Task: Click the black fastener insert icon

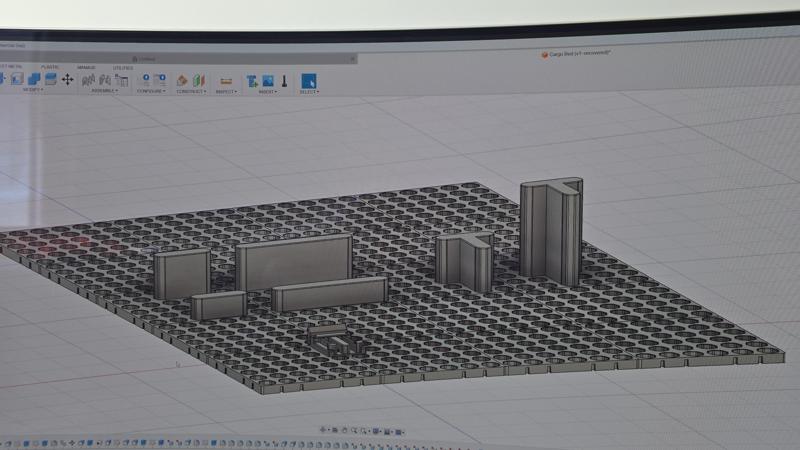Action: (284, 81)
